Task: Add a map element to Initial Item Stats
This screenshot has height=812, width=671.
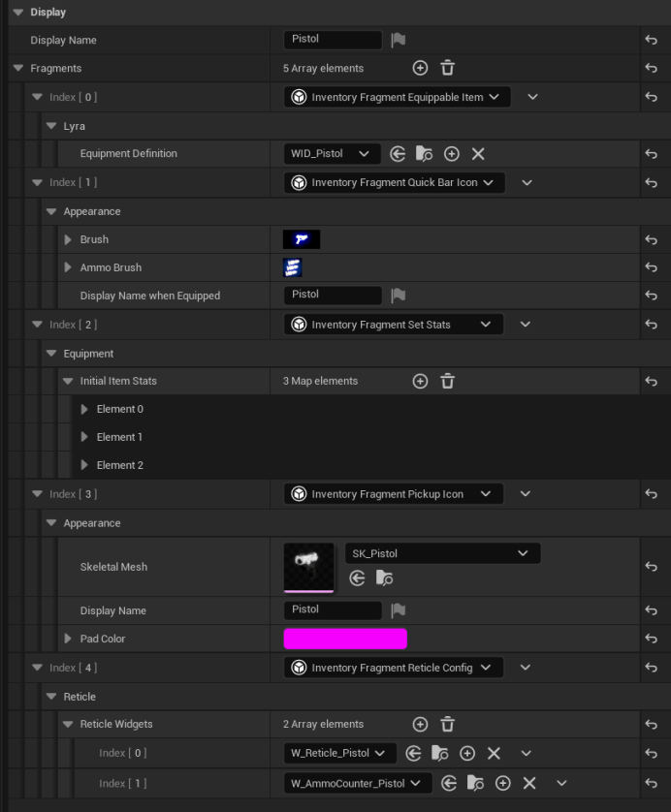Action: 420,382
